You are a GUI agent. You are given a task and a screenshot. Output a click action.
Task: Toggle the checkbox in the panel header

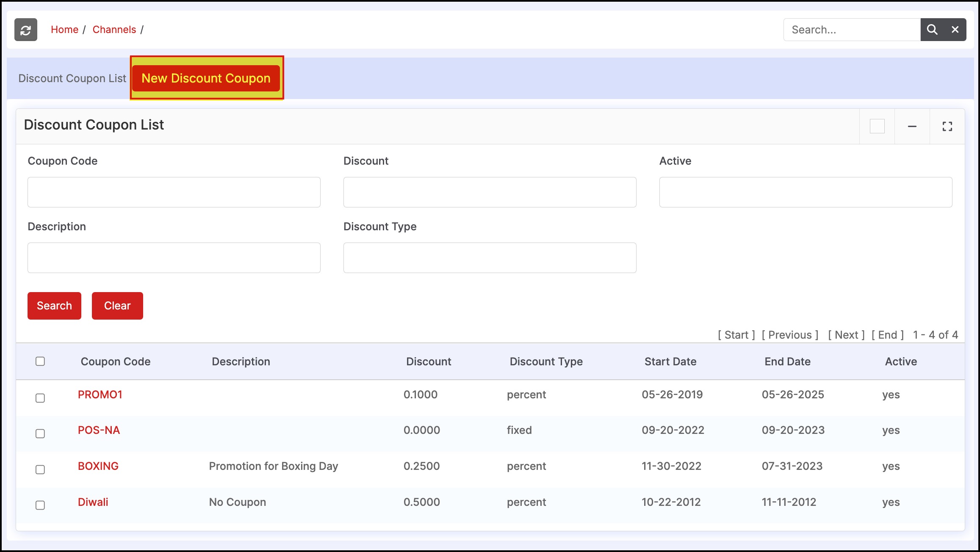[877, 126]
